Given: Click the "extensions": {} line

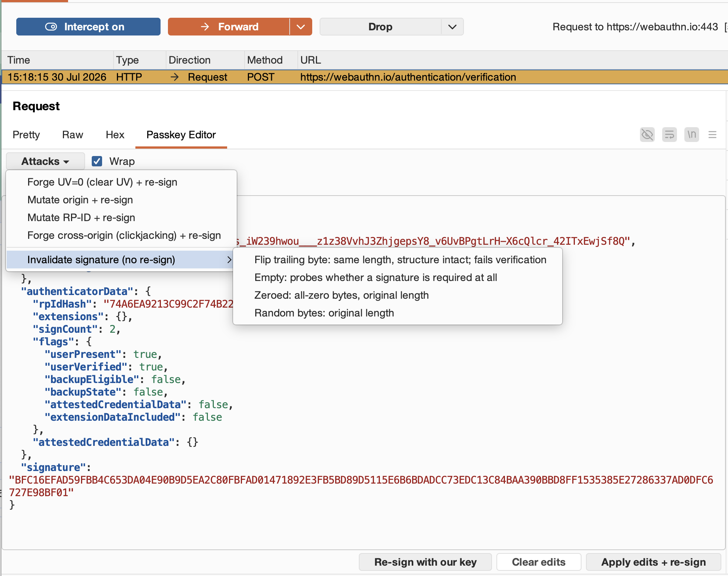Looking at the screenshot, I should [82, 316].
